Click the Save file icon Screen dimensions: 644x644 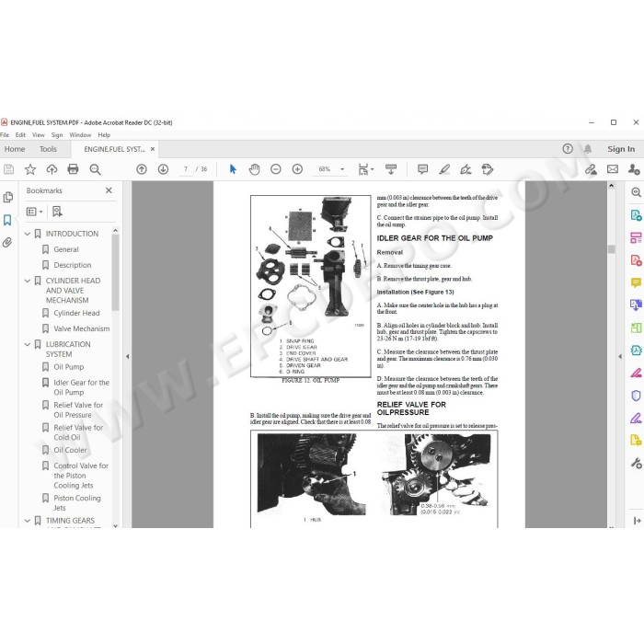click(x=8, y=169)
